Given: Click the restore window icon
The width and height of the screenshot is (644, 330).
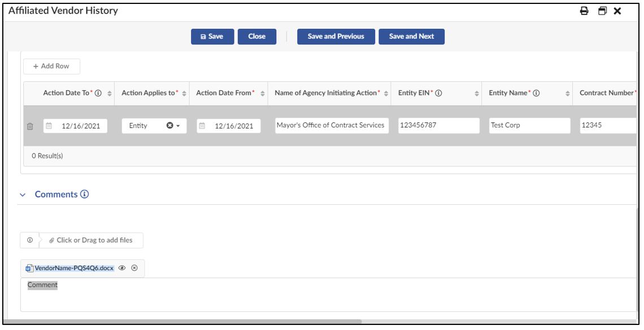Looking at the screenshot, I should (x=602, y=11).
